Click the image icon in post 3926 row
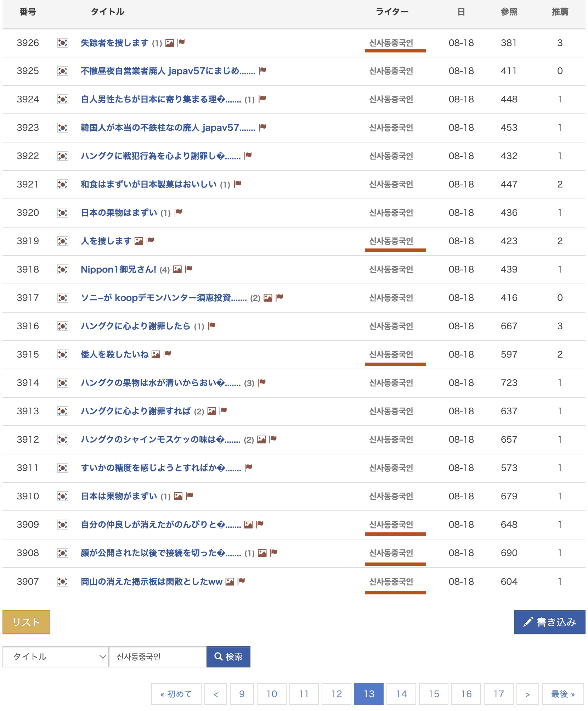 [170, 43]
